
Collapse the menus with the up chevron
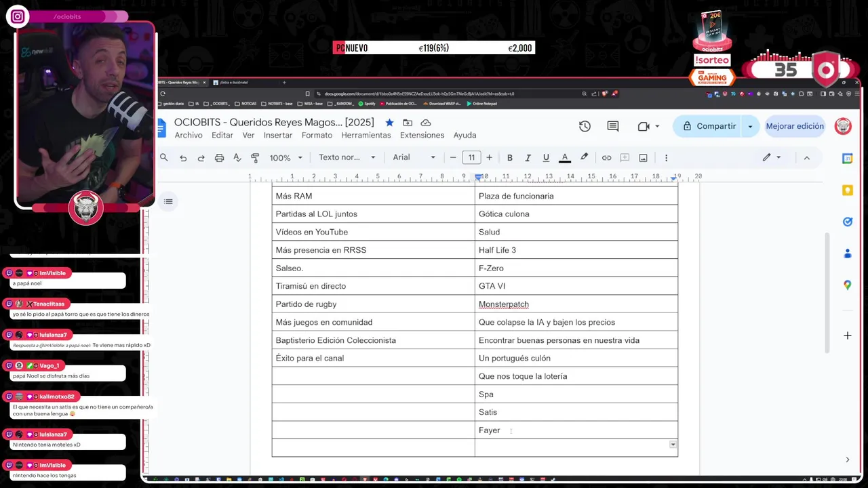[x=806, y=157]
